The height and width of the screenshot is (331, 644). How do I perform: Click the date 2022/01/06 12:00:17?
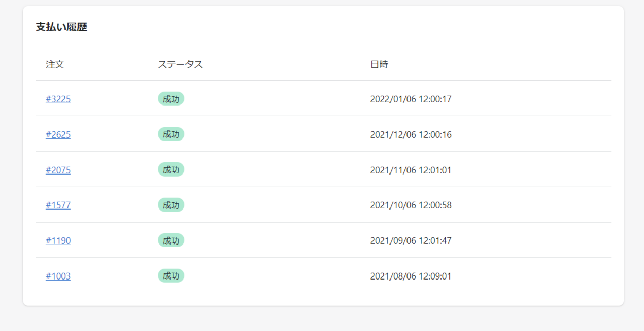[x=411, y=99]
